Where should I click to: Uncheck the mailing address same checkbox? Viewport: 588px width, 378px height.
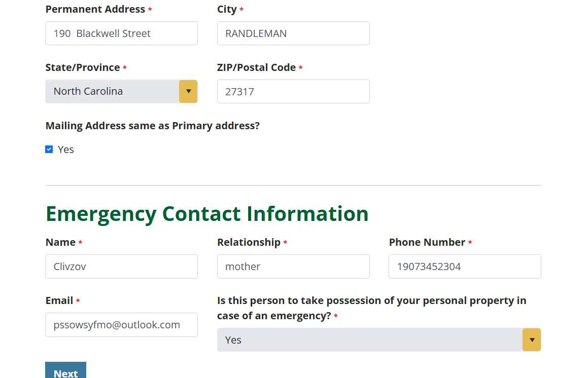pyautogui.click(x=49, y=149)
